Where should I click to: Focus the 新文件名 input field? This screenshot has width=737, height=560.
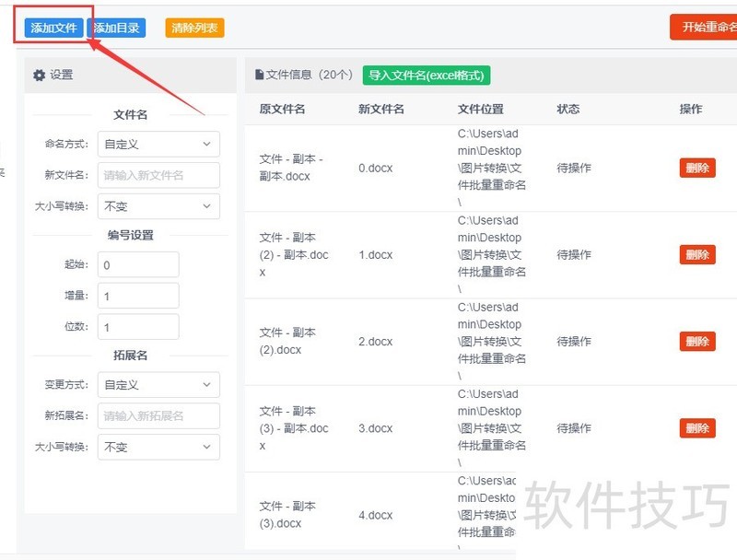[158, 175]
